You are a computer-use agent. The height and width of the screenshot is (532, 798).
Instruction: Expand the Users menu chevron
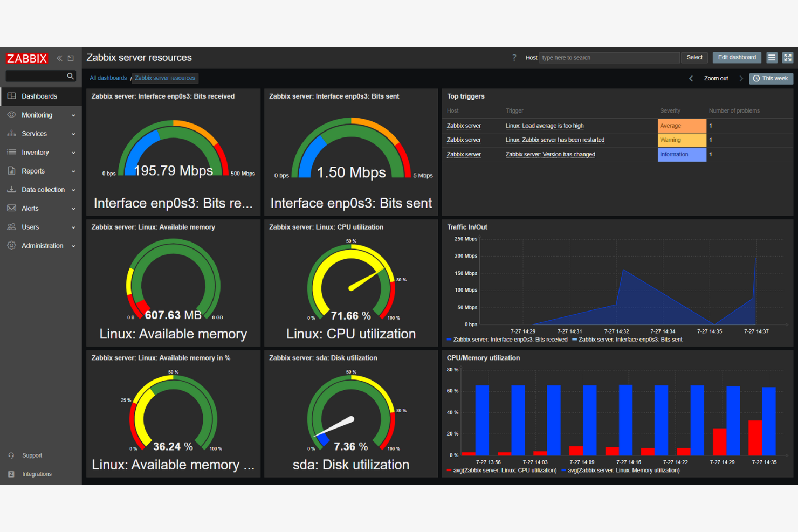coord(73,227)
